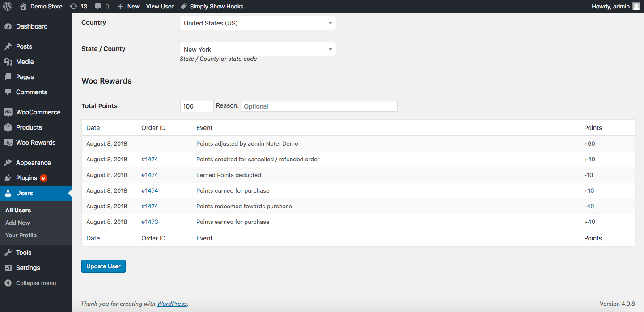The image size is (644, 312).
Task: Click the top Order ID column header
Action: pyautogui.click(x=153, y=128)
